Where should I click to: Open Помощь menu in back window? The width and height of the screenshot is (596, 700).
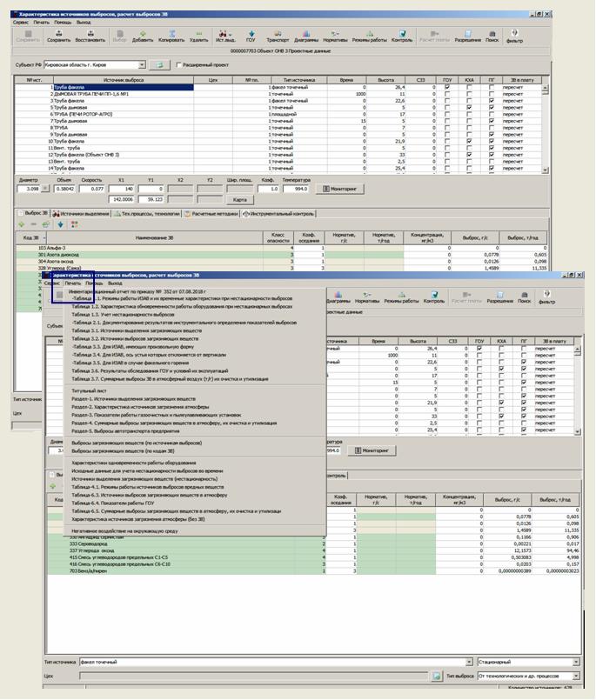(63, 23)
